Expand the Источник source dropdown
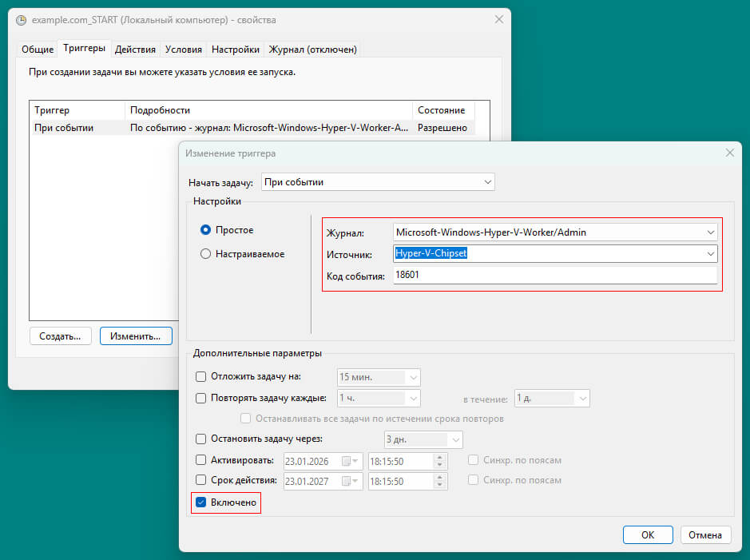Screen dimensions: 750x560 click(711, 252)
